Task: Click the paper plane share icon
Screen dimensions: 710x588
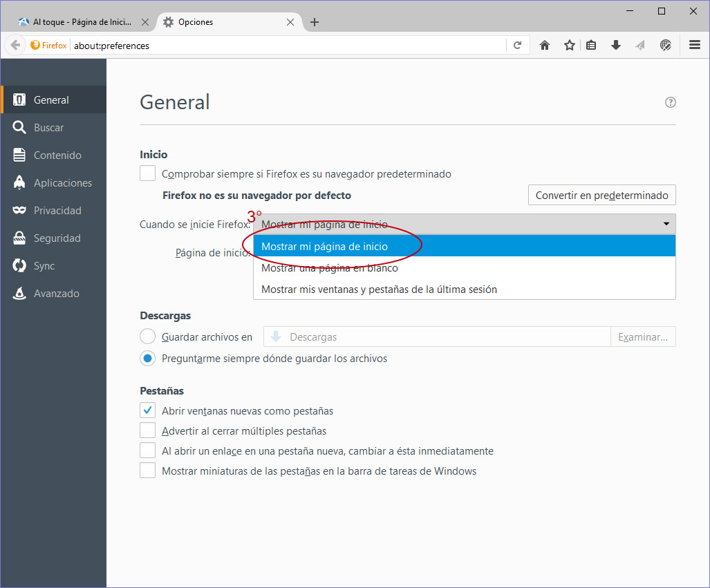Action: coord(640,46)
